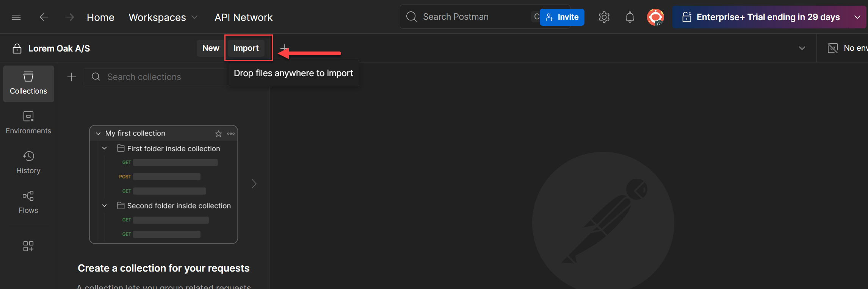868x289 pixels.
Task: Go forward with the right arrow
Action: [x=69, y=17]
